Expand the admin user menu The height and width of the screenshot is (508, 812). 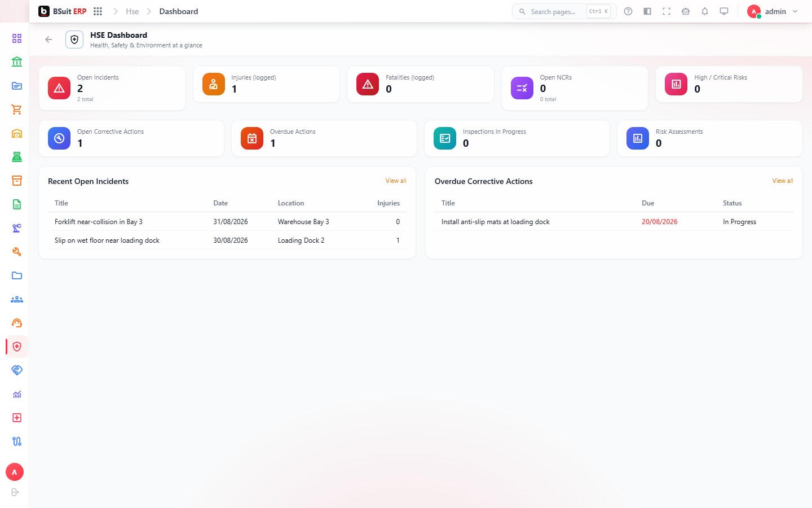[x=773, y=11]
